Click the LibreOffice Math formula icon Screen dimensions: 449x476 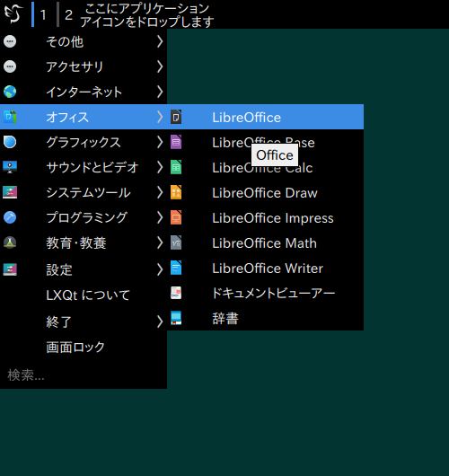point(176,242)
